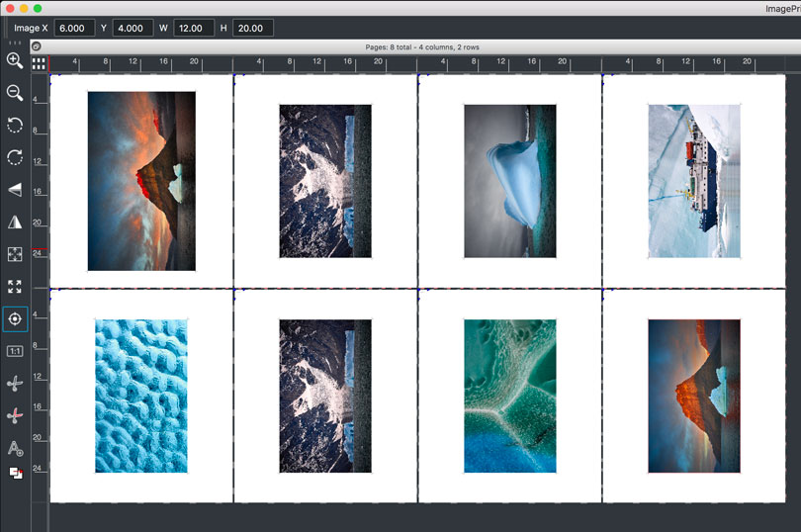Select the blue ice texture image on bottom row
The image size is (801, 532).
click(141, 397)
